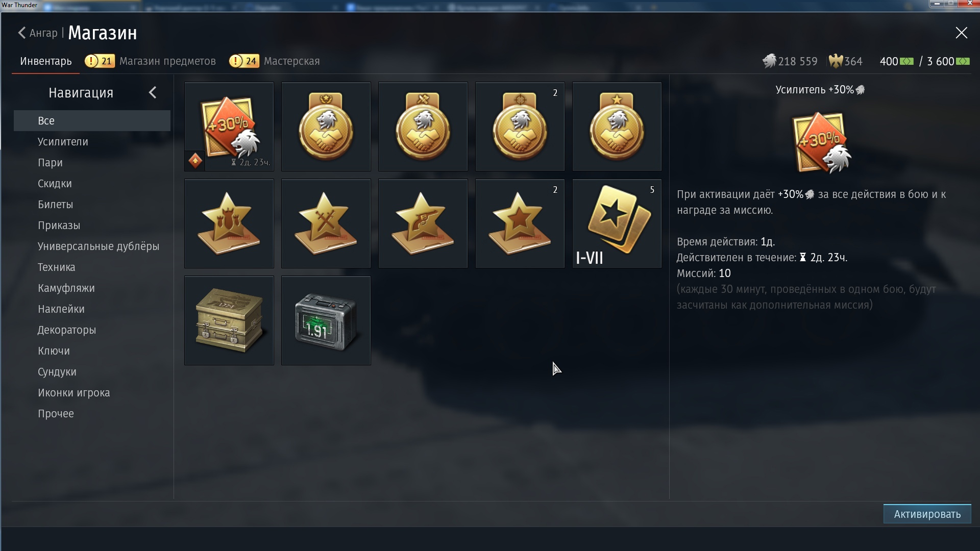This screenshot has height=551, width=980.
Task: Select the I-VII universal backup card
Action: [617, 223]
